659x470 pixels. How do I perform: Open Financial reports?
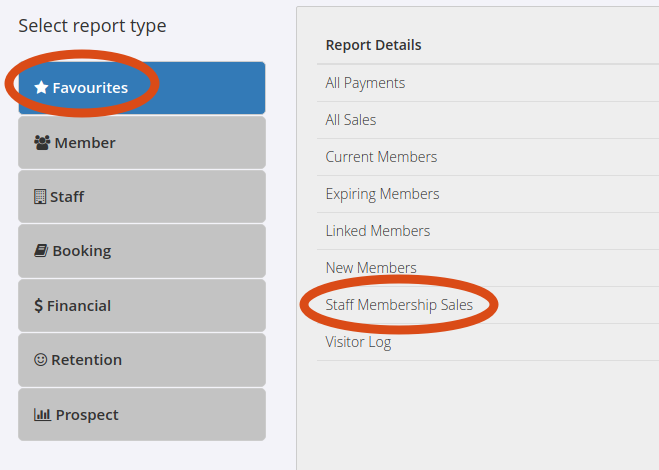click(x=142, y=306)
